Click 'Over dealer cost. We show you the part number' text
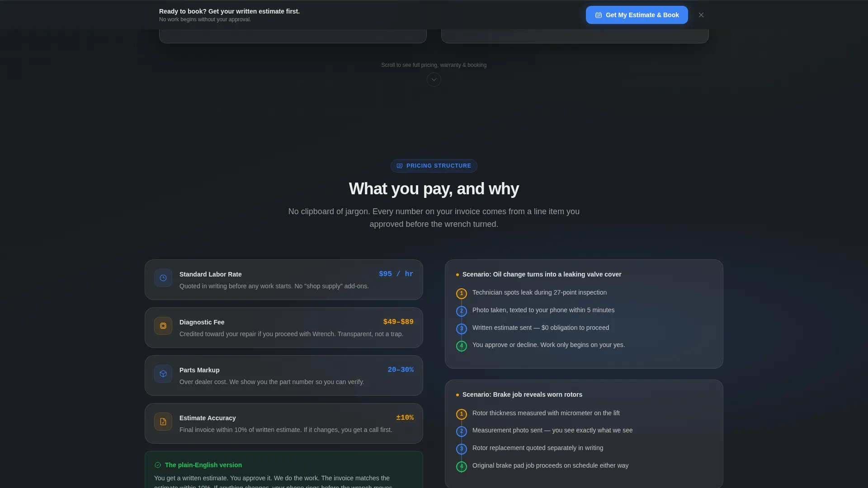868x488 pixels. pos(272,382)
